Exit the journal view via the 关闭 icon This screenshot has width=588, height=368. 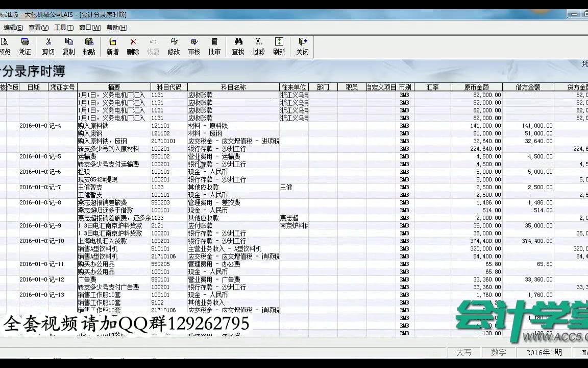[x=302, y=46]
